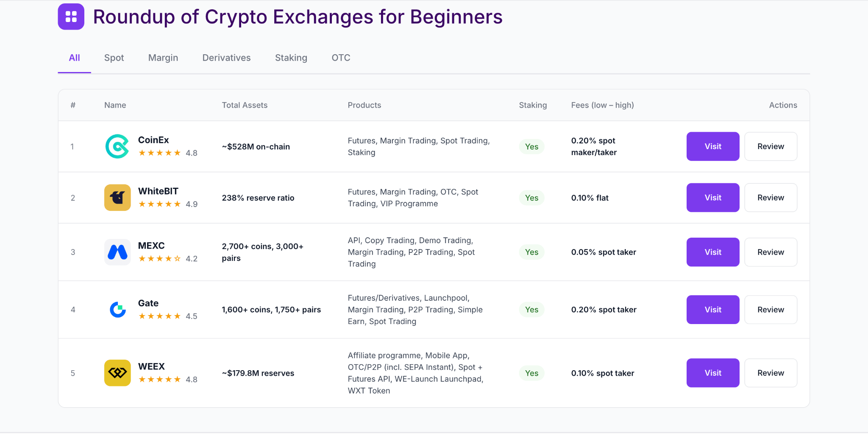Click the Roundup of Crypto Exchanges heading
The height and width of the screenshot is (438, 868).
coord(298,17)
